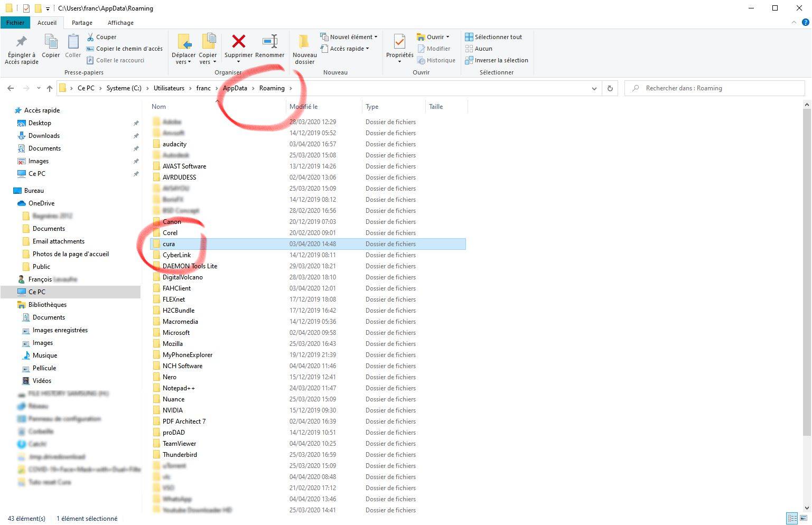Expand the address bar history dropdown

click(594, 88)
